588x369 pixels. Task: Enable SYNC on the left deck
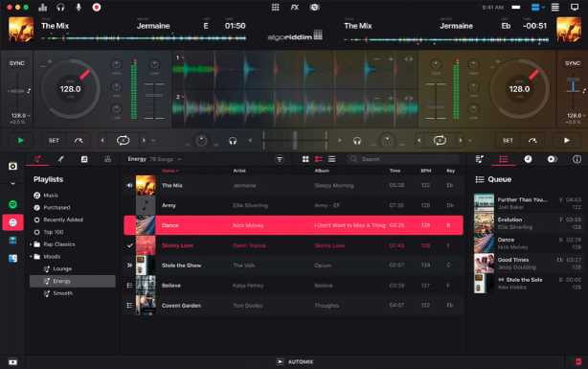(17, 63)
